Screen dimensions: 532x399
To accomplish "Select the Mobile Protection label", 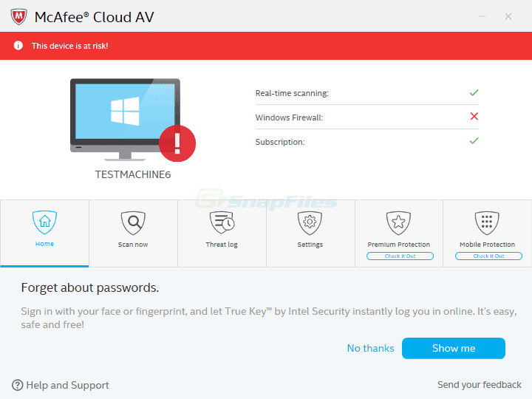I will (x=487, y=245).
